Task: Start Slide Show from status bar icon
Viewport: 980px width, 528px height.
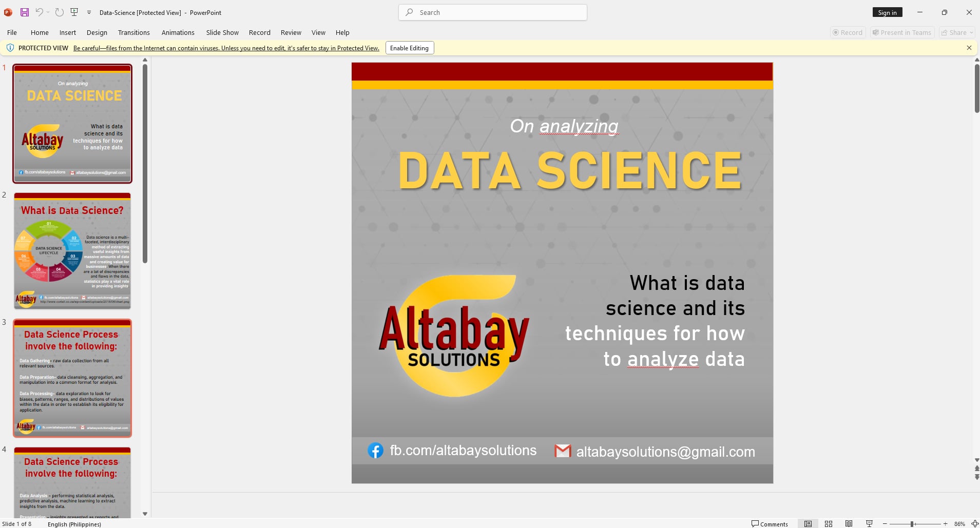Action: pyautogui.click(x=869, y=524)
